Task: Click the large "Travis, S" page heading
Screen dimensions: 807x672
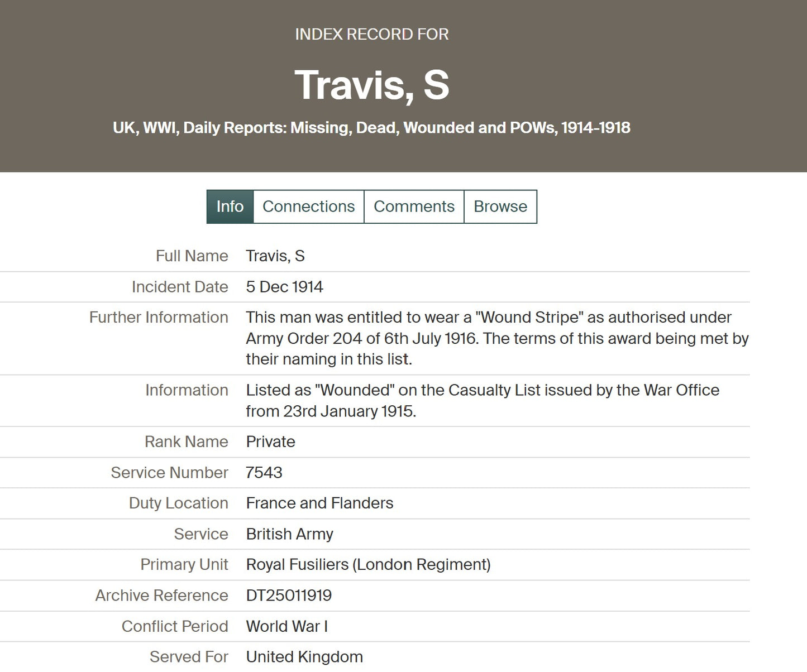Action: [x=371, y=85]
